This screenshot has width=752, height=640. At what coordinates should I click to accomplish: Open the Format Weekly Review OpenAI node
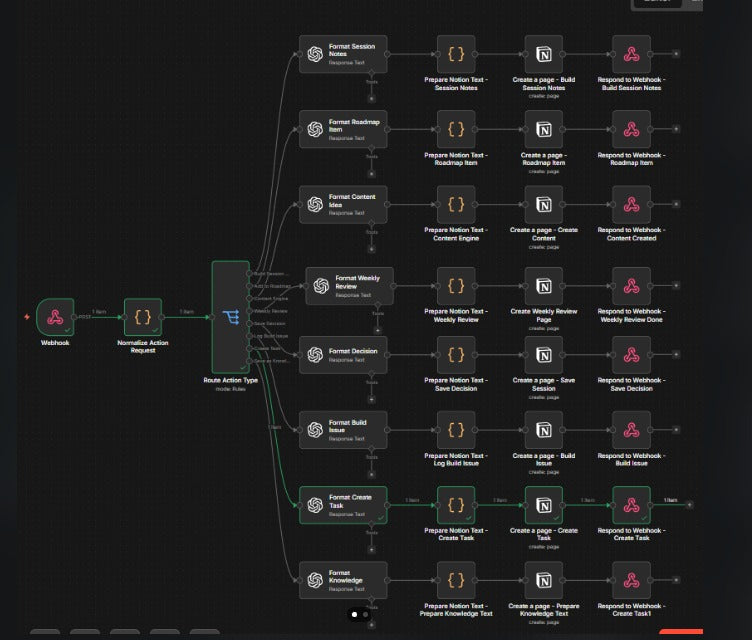pyautogui.click(x=350, y=286)
